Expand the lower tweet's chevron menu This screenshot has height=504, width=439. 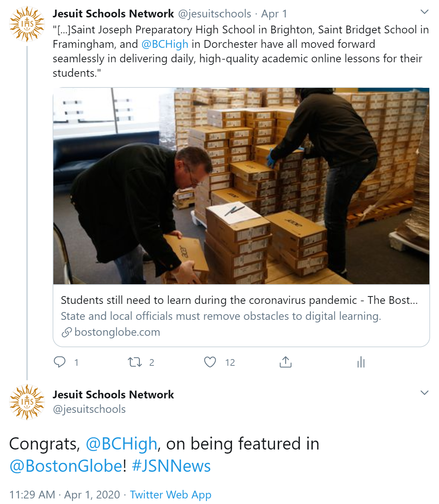[425, 393]
